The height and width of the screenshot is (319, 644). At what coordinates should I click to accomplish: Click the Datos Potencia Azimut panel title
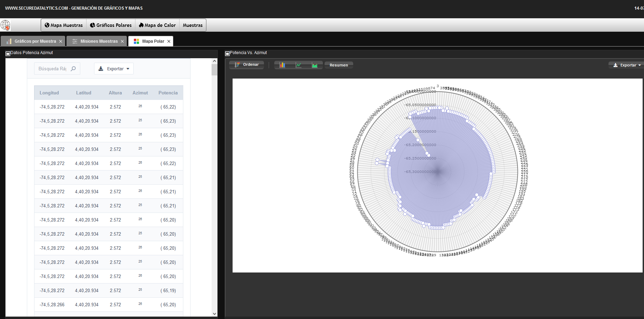[x=32, y=53]
